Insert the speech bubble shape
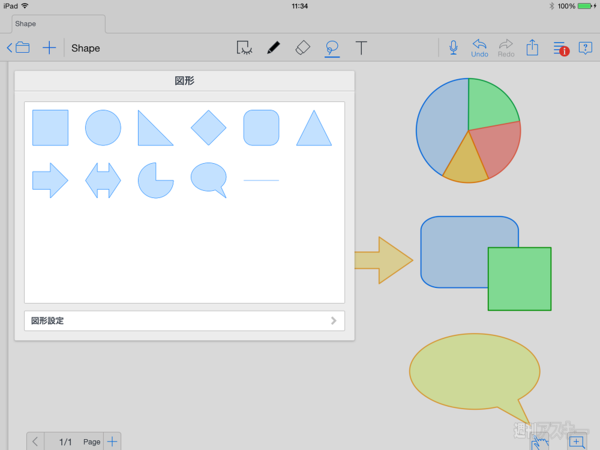The width and height of the screenshot is (600, 450). [209, 180]
